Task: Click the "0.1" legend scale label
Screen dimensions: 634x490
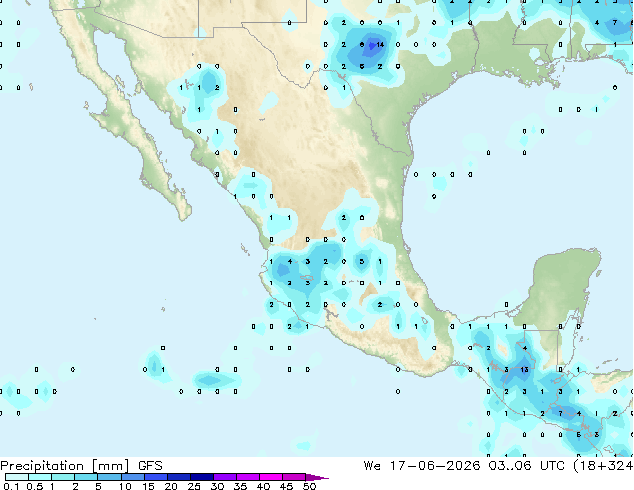Action: [11, 486]
